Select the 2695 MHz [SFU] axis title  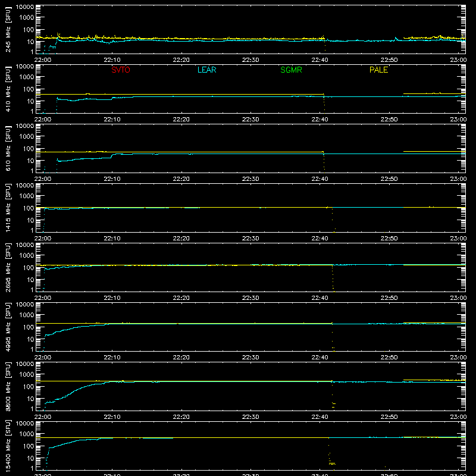tap(8, 267)
